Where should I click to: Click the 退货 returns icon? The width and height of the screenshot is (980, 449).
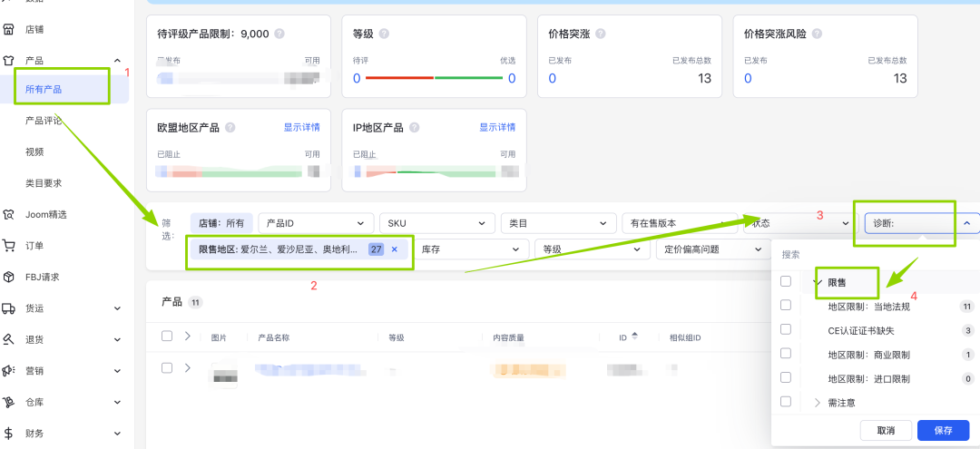9,339
